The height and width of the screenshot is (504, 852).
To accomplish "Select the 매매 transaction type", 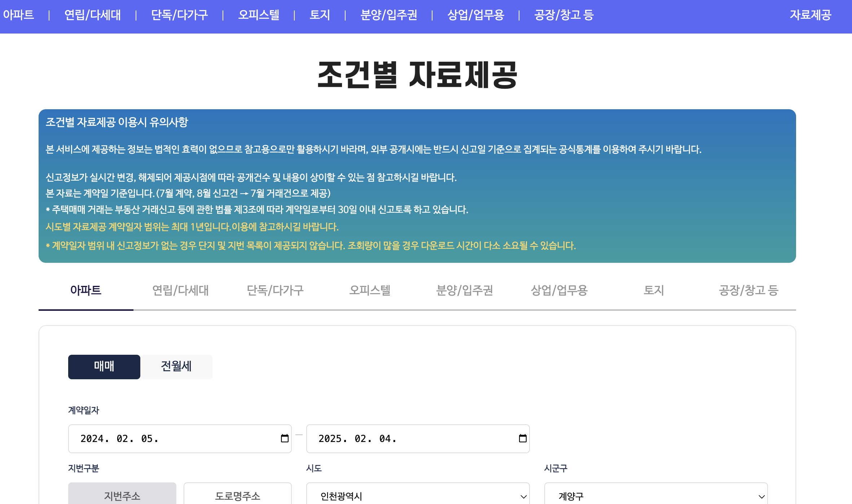I will (x=104, y=367).
